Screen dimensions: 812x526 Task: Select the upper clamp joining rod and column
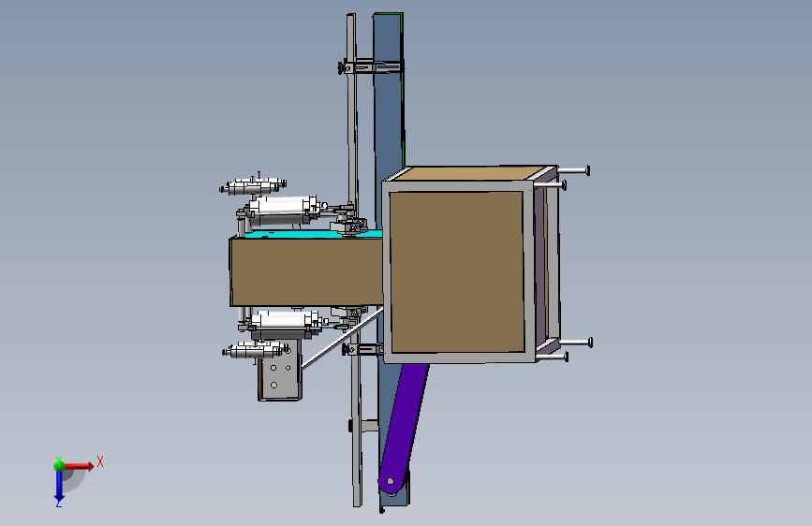[371, 67]
